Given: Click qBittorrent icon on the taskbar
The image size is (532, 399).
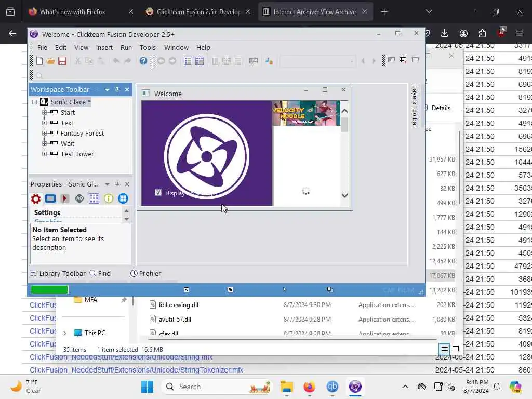Looking at the screenshot, I should point(332,387).
